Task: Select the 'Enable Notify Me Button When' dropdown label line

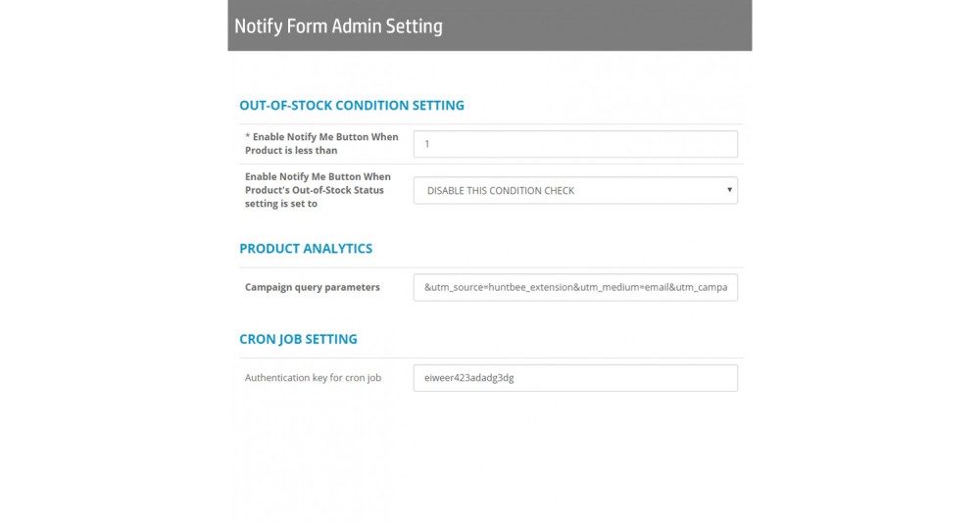Action: (x=318, y=176)
